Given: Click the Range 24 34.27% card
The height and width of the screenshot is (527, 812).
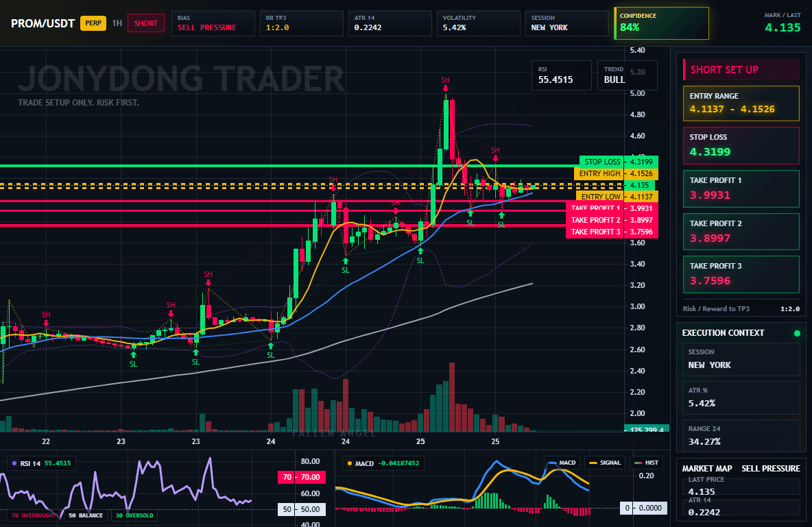Looking at the screenshot, I should [x=741, y=435].
